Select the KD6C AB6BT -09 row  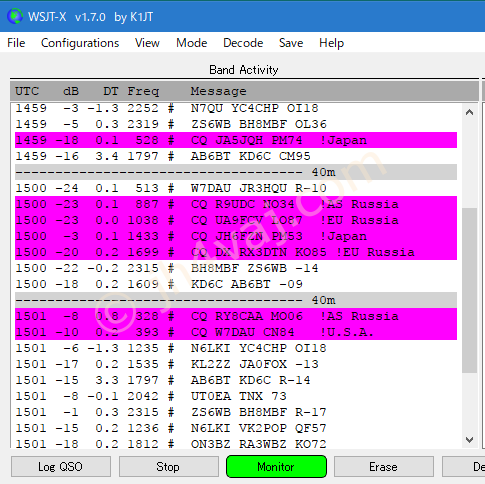point(236,284)
